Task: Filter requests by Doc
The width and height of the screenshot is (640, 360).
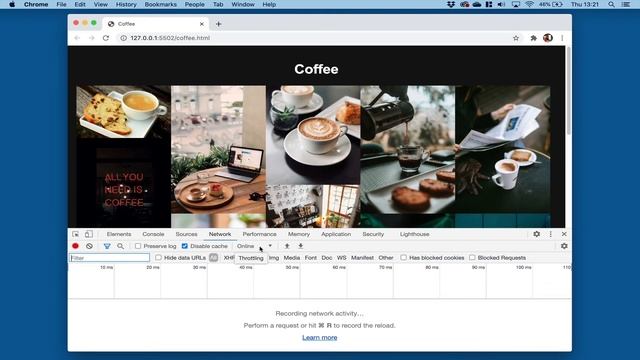Action: pyautogui.click(x=327, y=258)
